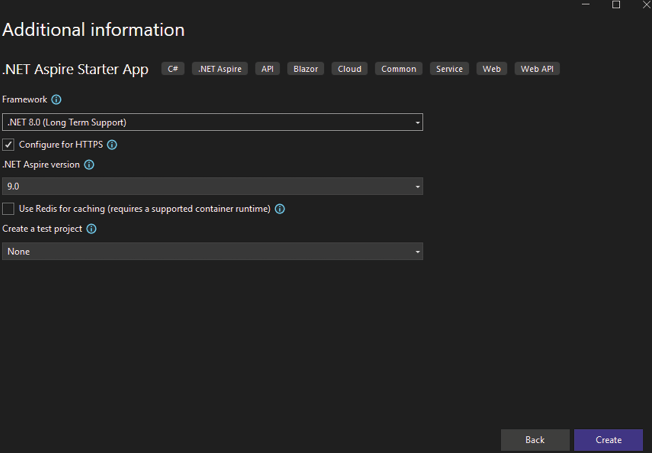Click the Web API tag
Screen dimensions: 652x453
point(537,69)
